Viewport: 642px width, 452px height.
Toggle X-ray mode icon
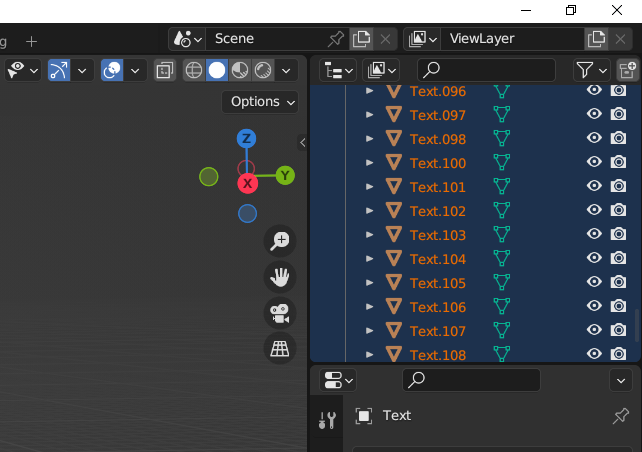(165, 70)
